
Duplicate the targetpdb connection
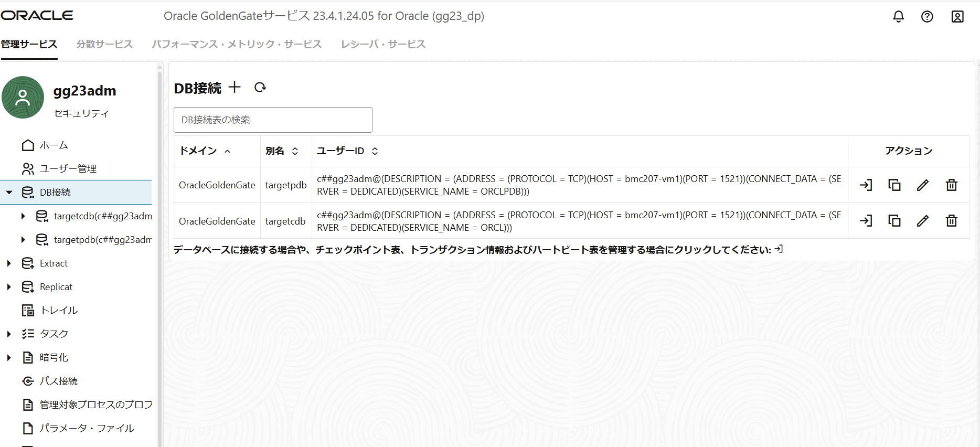click(894, 185)
